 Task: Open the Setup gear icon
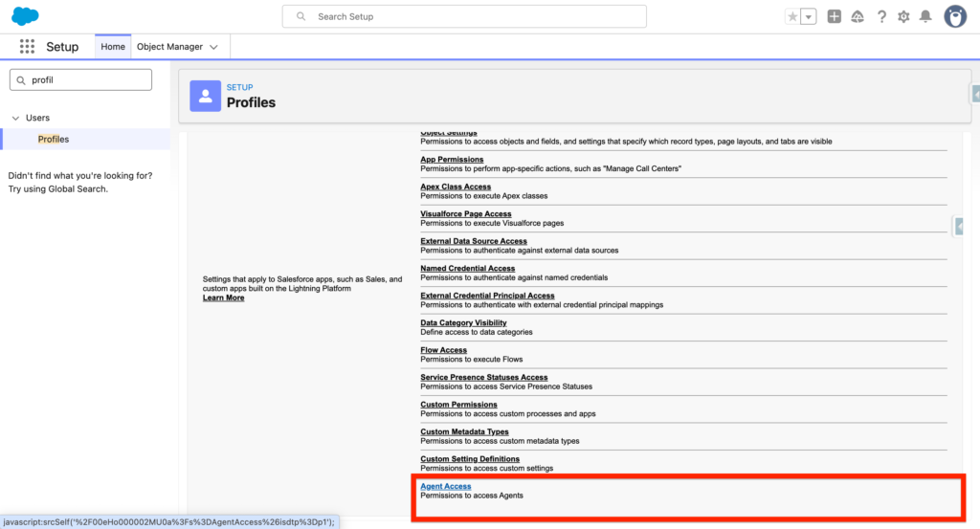(903, 16)
